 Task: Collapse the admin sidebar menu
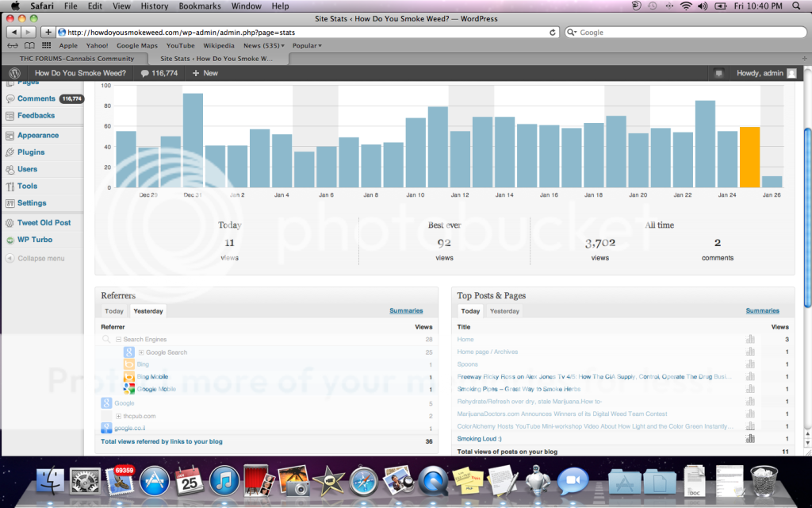35,258
